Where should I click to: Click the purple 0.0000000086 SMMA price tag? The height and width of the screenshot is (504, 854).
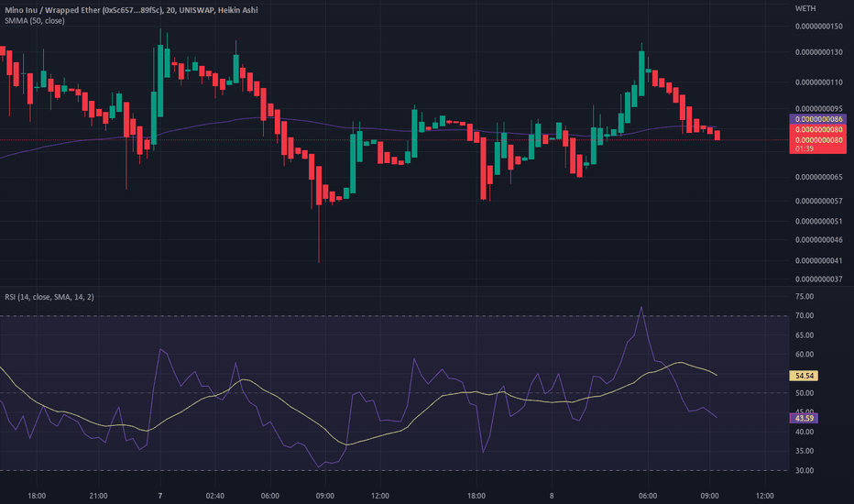pos(817,119)
